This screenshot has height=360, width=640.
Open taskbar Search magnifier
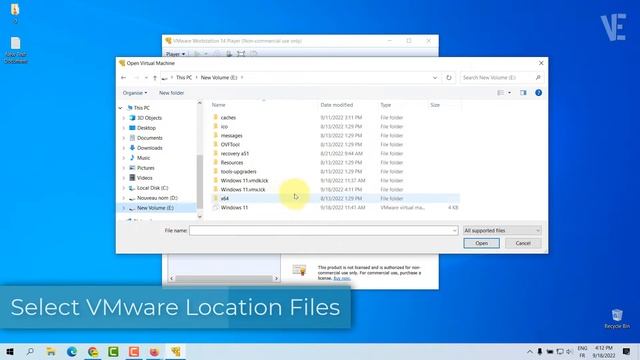[30, 351]
